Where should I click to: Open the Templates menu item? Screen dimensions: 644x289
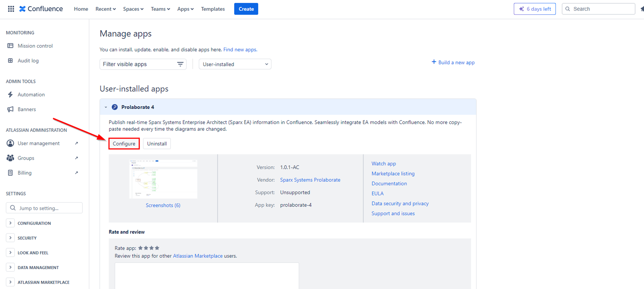[x=213, y=9]
